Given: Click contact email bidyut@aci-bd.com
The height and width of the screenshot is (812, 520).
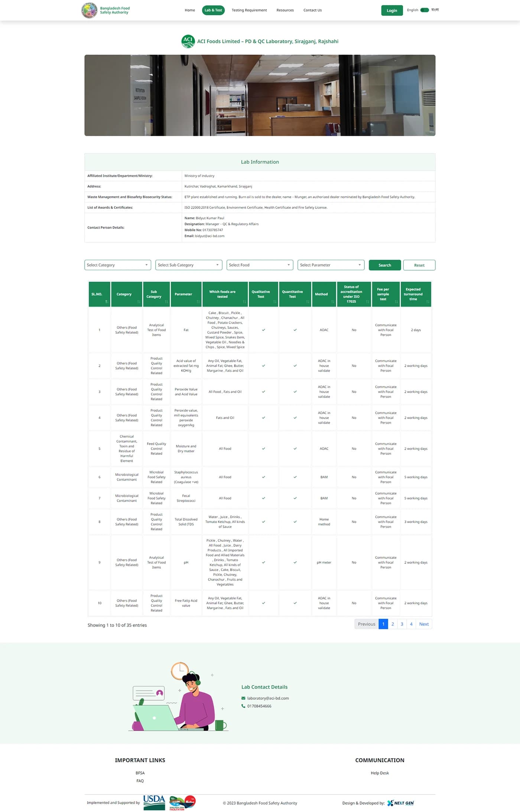Looking at the screenshot, I should click(209, 236).
